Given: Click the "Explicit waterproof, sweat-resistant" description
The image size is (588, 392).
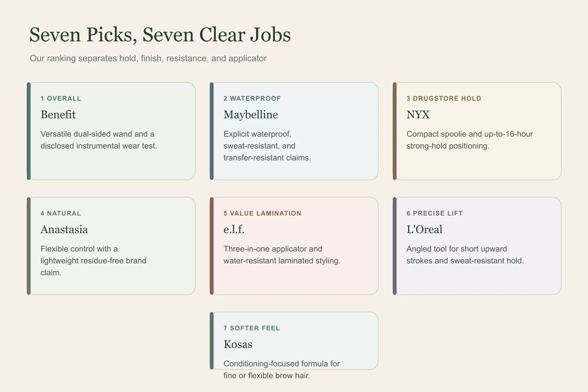Looking at the screenshot, I should coord(267,146).
